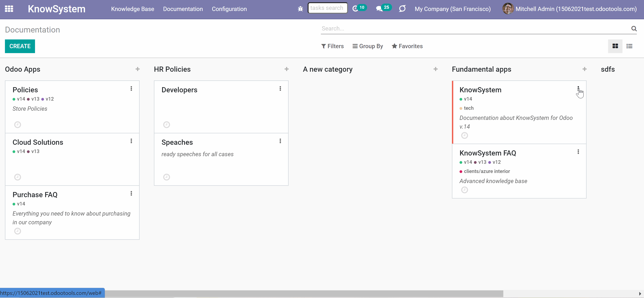Switch to list view
This screenshot has height=298, width=644.
point(629,46)
